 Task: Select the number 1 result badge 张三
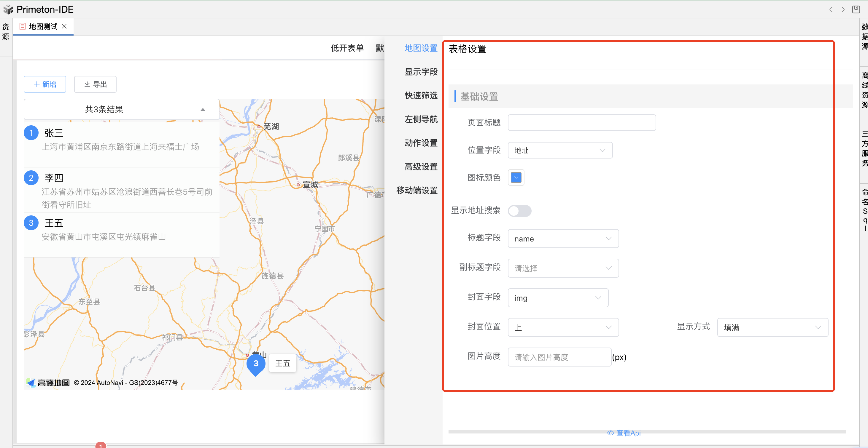[x=31, y=133]
